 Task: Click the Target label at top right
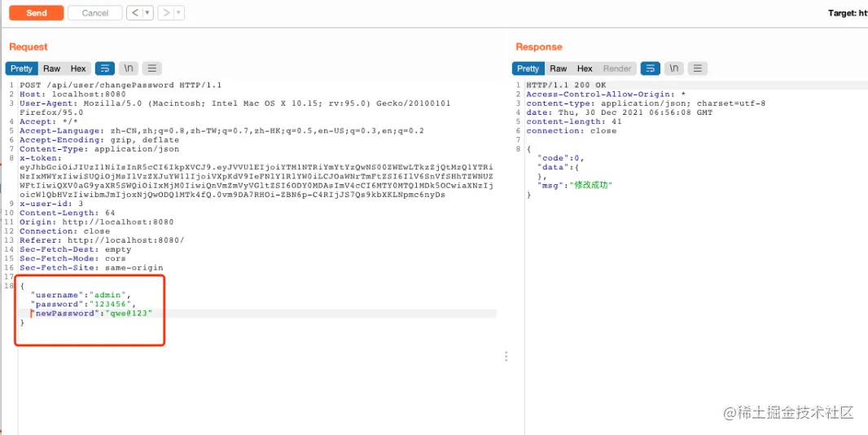(x=848, y=13)
